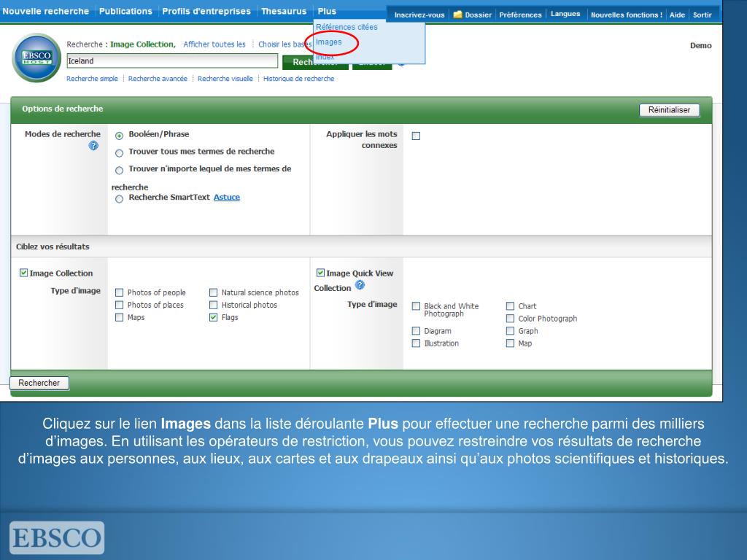Screen dimensions: 747x560
Task: Check Color Photograph checkbox
Action: pos(510,318)
